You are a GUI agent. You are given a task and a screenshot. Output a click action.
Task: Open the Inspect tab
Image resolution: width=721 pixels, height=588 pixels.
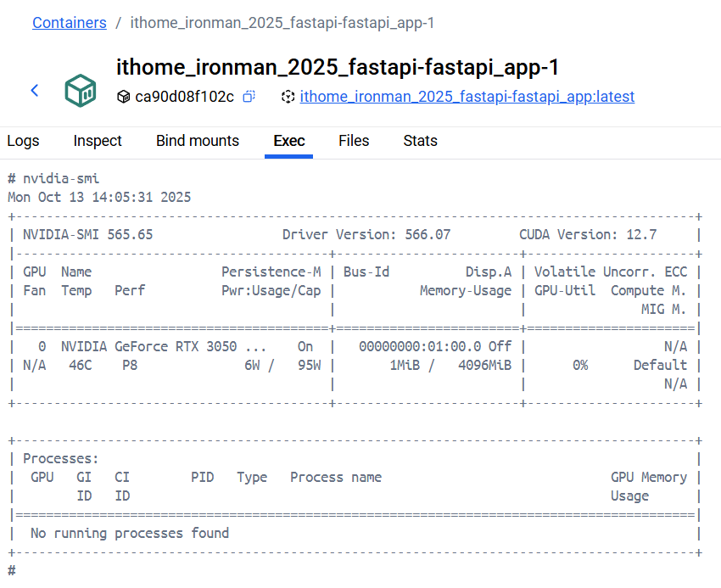(x=98, y=141)
